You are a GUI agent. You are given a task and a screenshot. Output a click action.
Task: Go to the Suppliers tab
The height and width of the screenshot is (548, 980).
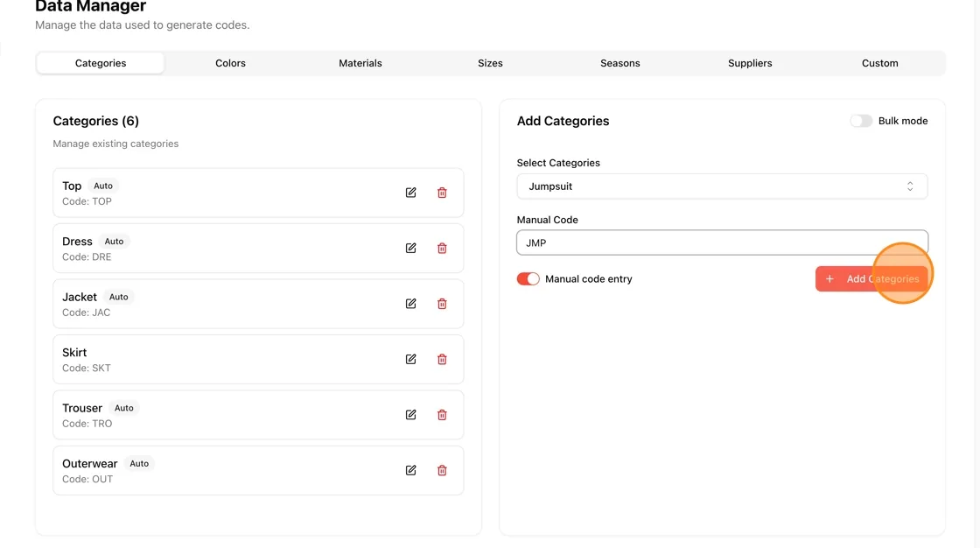pyautogui.click(x=750, y=63)
